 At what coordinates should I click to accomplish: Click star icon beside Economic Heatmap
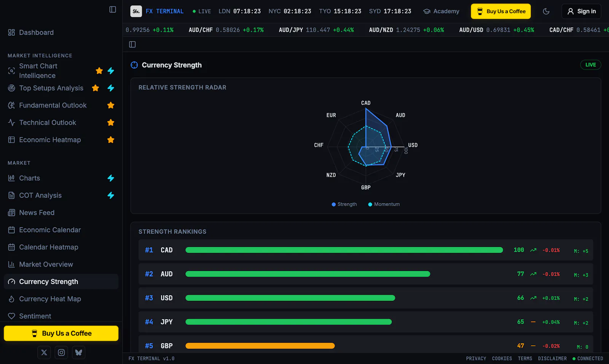111,140
